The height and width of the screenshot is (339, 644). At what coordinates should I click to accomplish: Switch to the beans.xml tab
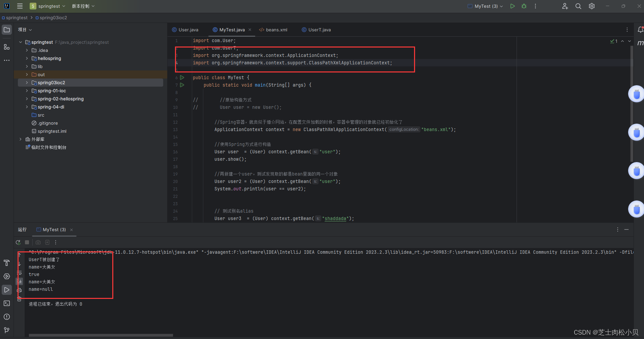pyautogui.click(x=276, y=30)
